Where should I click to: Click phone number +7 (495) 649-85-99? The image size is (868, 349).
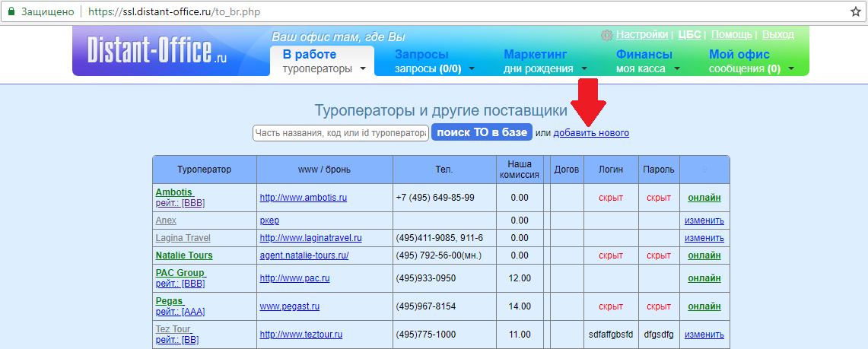pyautogui.click(x=435, y=198)
